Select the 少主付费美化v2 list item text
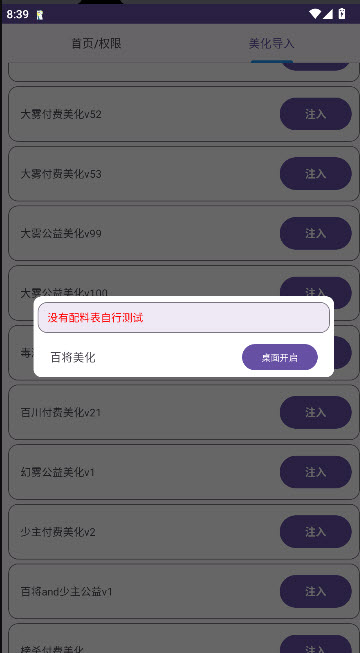This screenshot has height=653, width=360. tap(58, 532)
